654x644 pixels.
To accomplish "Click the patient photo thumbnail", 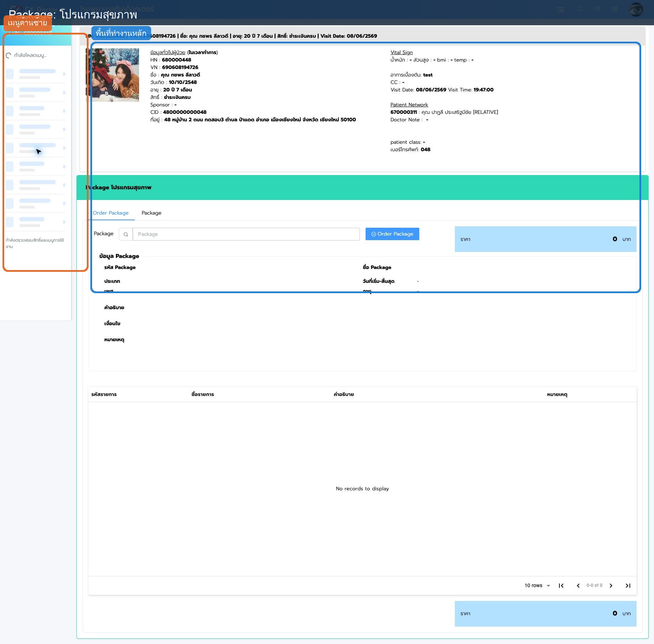I will click(x=112, y=75).
